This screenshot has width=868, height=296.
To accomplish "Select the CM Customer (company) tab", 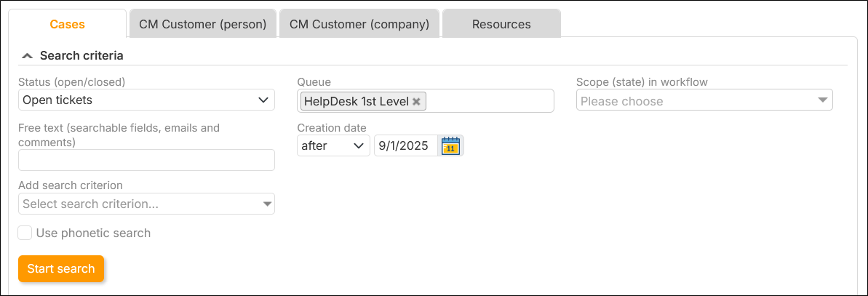I will click(359, 24).
